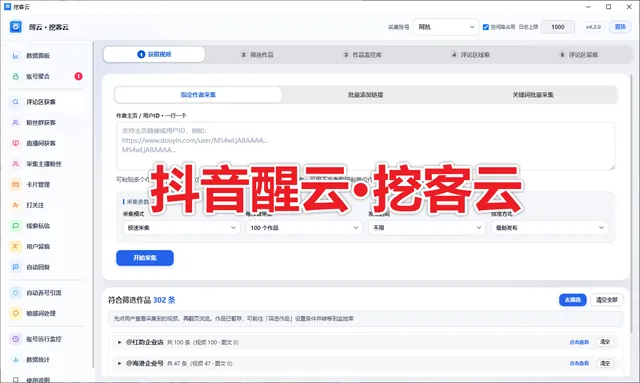Focus the 日志上限 field showing 1000
Viewport: 640px width, 383px height.
pyautogui.click(x=558, y=27)
